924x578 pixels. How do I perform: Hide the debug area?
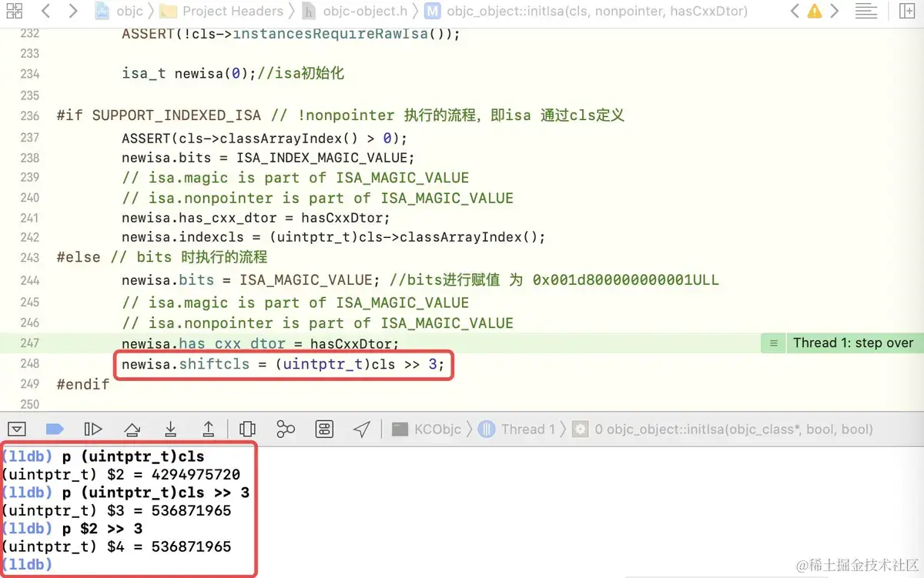(17, 429)
